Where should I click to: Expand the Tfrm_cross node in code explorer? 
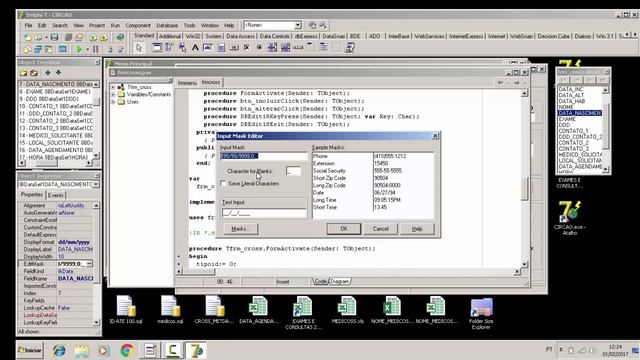pos(113,87)
